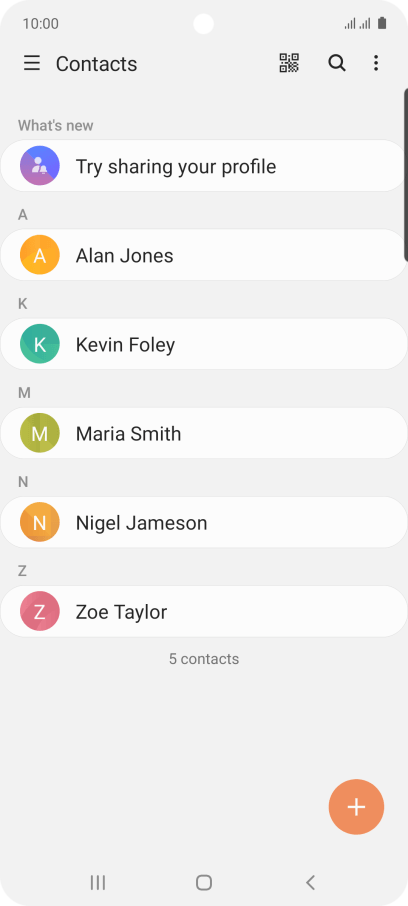Click the fast scroll bar handle
The height and width of the screenshot is (906, 408).
(x=406, y=174)
